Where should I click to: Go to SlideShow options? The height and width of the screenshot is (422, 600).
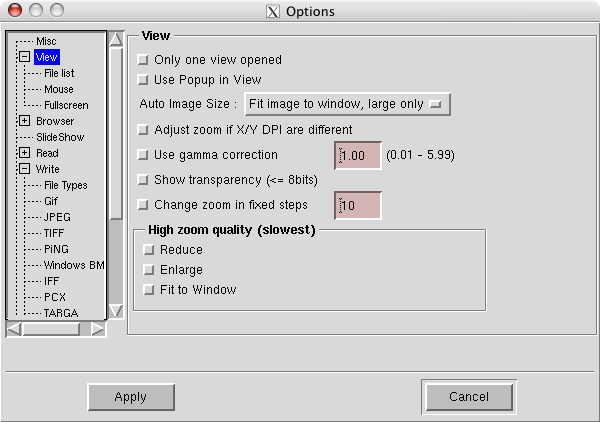60,137
